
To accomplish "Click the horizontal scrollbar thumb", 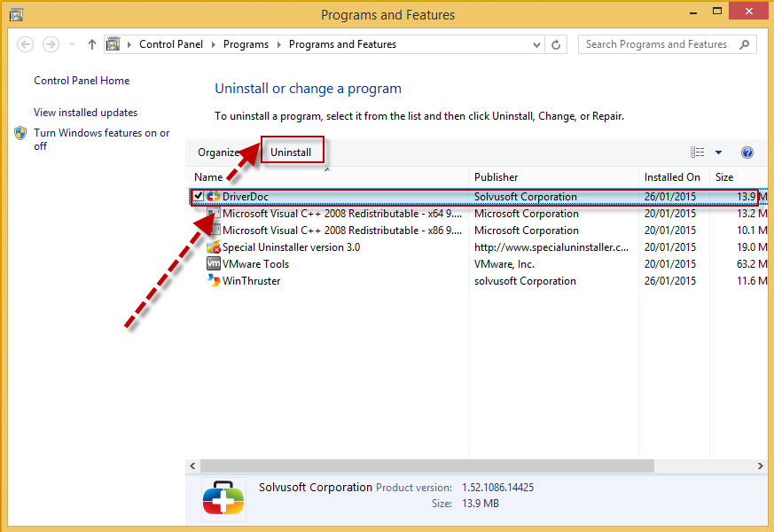I will click(427, 465).
